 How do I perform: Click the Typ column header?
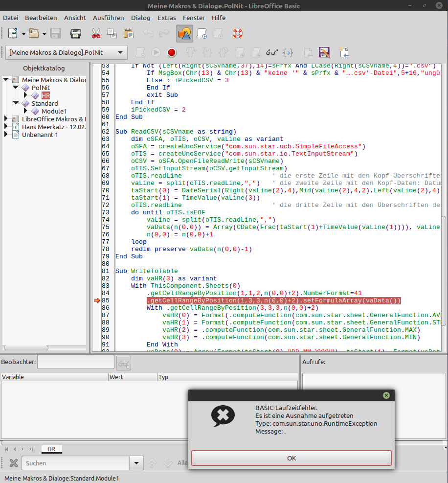pyautogui.click(x=227, y=377)
